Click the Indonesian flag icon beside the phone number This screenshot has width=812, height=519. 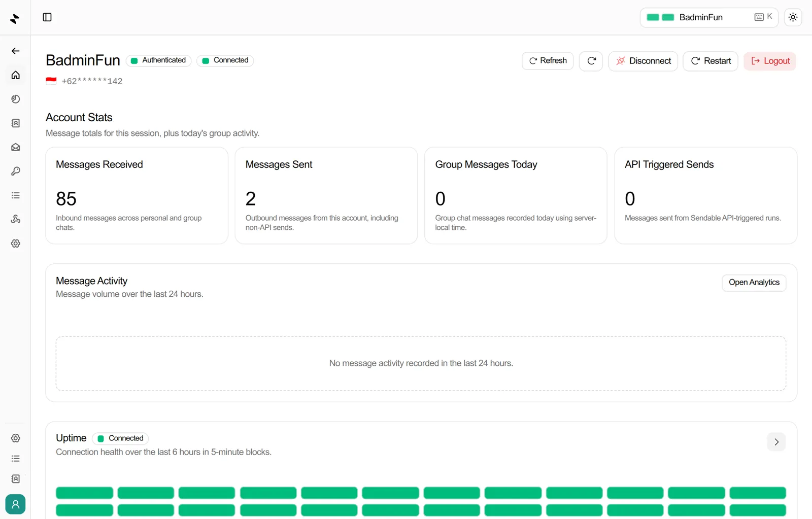pyautogui.click(x=51, y=81)
